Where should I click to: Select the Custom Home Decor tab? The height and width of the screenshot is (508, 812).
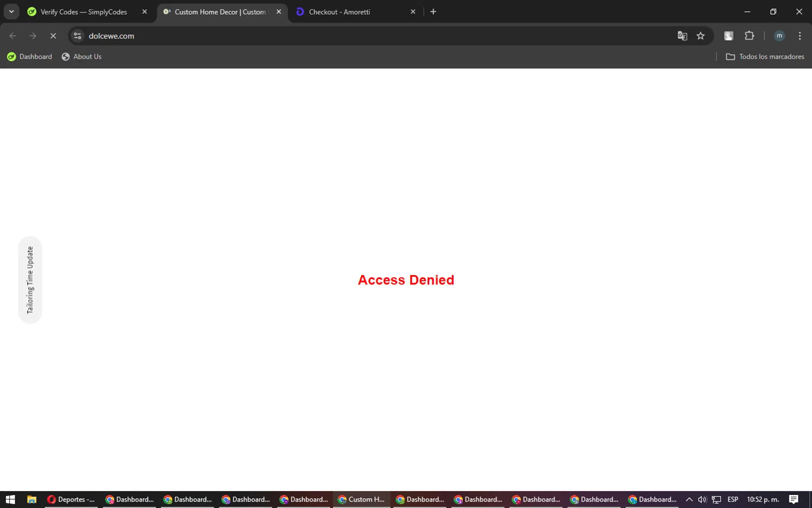pos(220,12)
